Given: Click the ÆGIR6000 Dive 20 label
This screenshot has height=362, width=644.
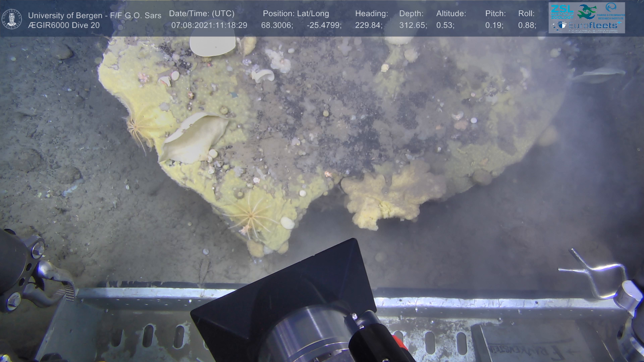Looking at the screenshot, I should click(x=64, y=25).
